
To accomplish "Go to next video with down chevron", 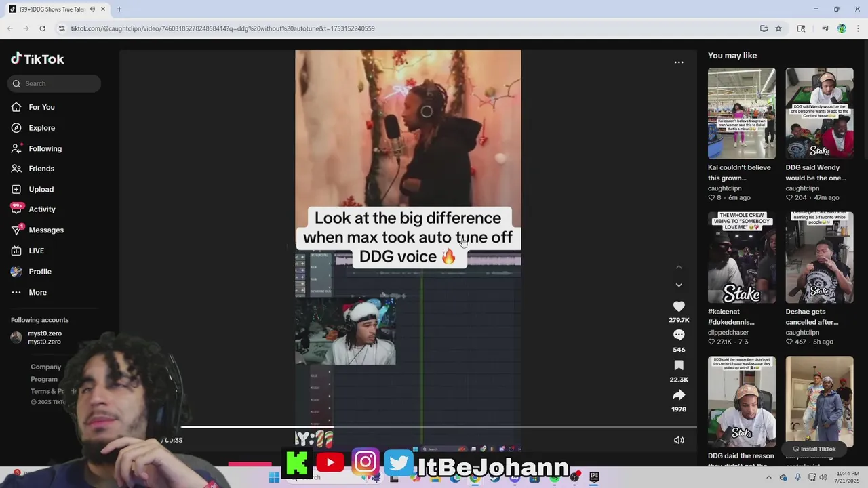I will [679, 285].
